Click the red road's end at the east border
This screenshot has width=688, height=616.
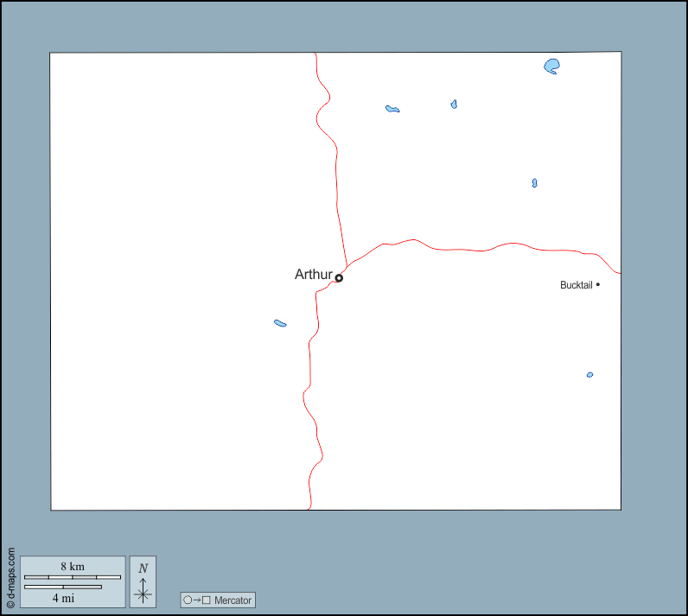619,273
